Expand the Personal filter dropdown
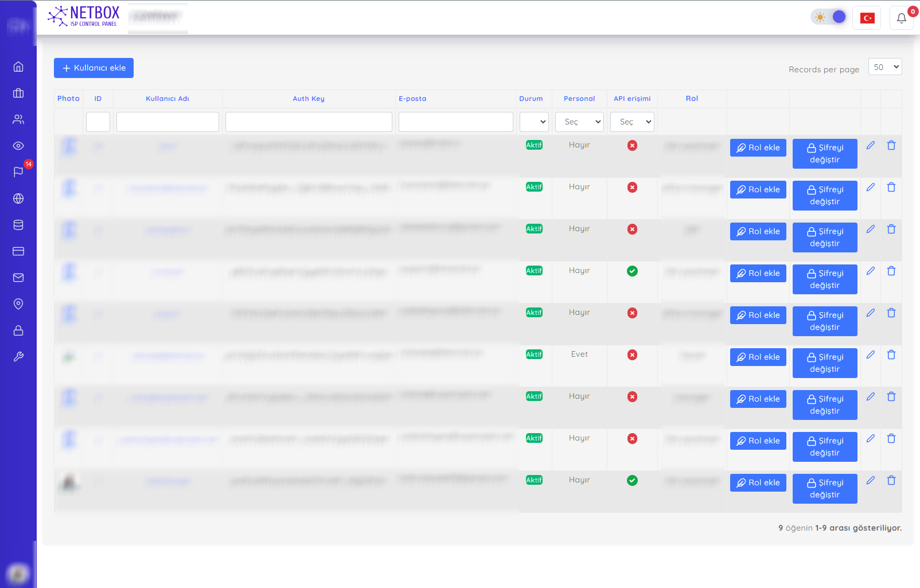 coord(579,122)
